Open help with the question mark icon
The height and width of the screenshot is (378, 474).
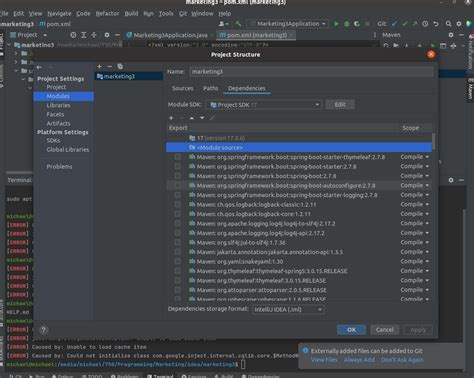pos(43,330)
